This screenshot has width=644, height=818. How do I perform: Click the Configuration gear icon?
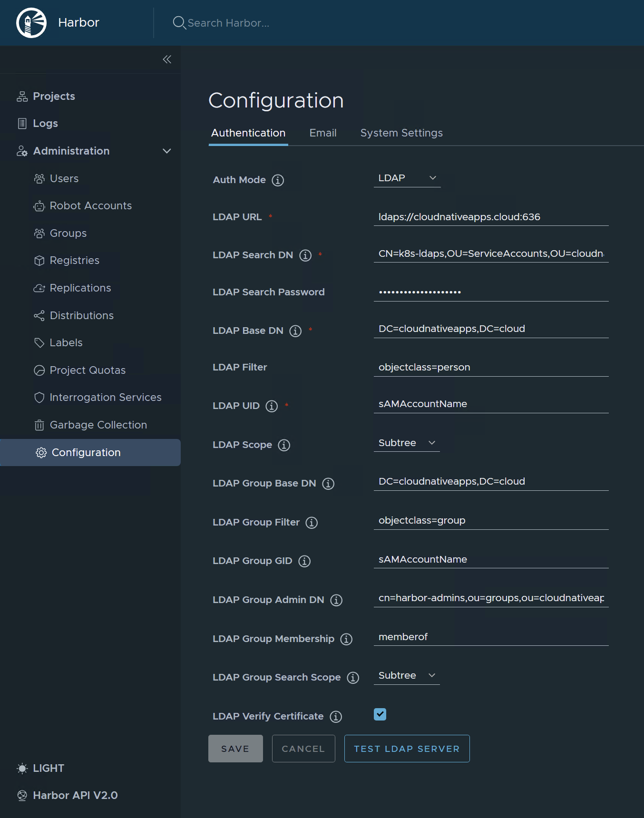point(41,453)
